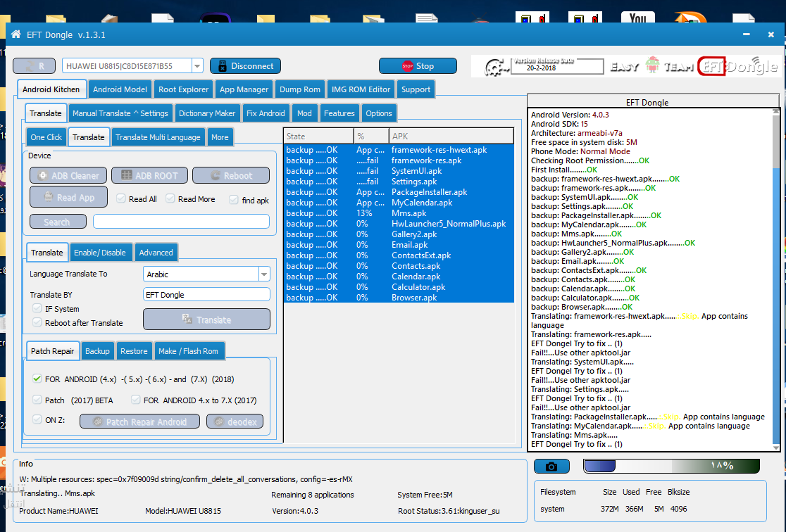Open the Mod tab
This screenshot has width=786, height=532.
tap(304, 113)
